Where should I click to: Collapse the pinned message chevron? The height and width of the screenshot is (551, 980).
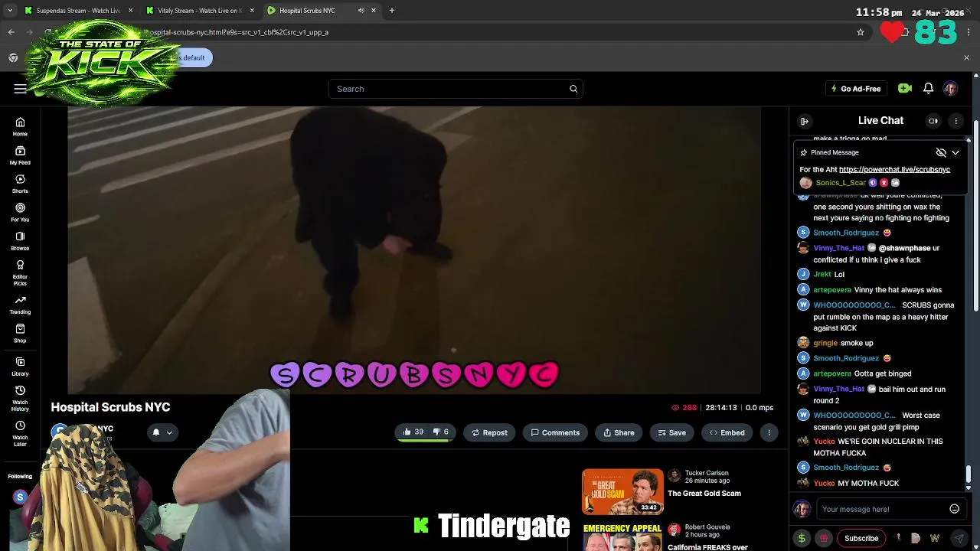click(955, 152)
